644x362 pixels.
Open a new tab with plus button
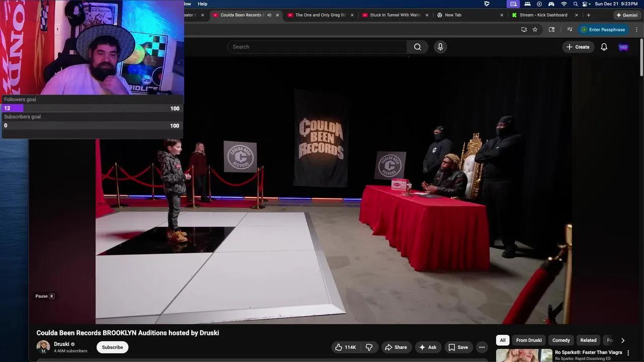point(589,15)
